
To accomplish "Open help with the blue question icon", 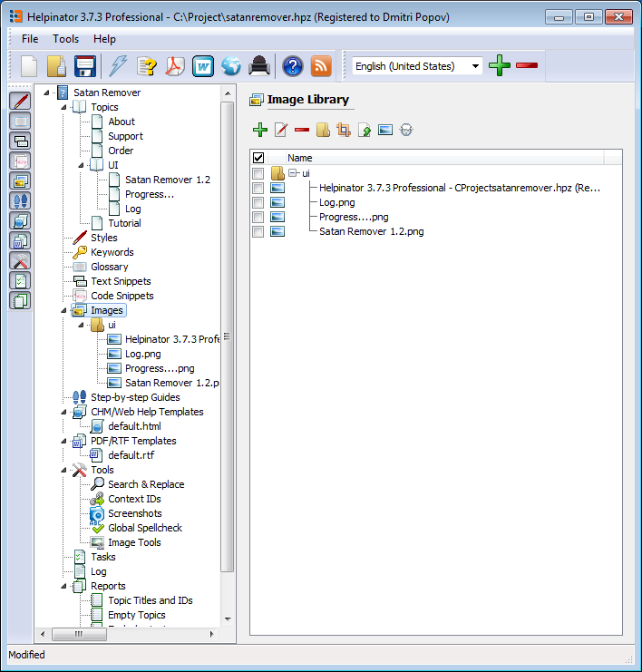I will coord(293,66).
